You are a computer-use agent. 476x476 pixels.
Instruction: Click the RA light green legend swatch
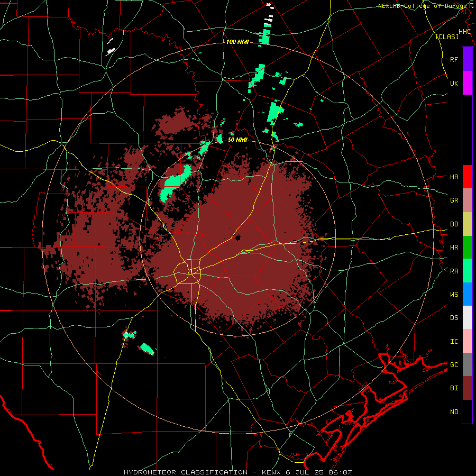pos(467,271)
